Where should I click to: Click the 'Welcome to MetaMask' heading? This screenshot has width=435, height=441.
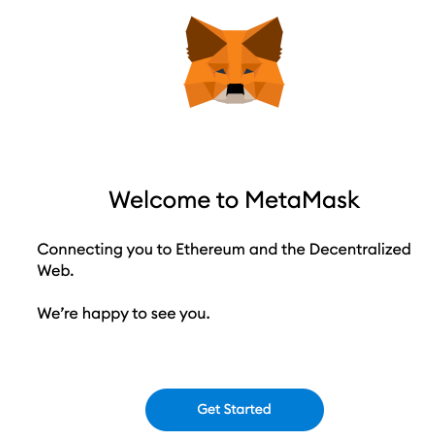[x=234, y=200]
